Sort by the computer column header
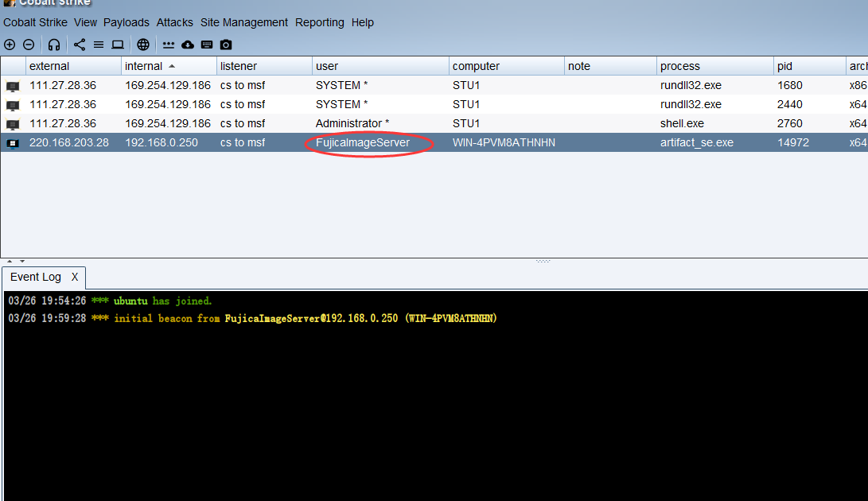The height and width of the screenshot is (501, 868). pos(507,66)
